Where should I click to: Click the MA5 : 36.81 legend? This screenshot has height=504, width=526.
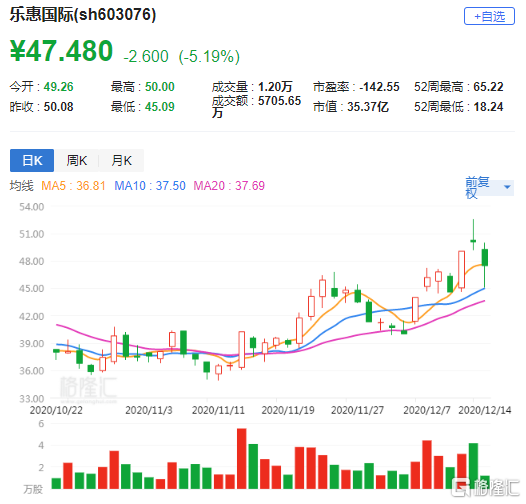coord(73,186)
